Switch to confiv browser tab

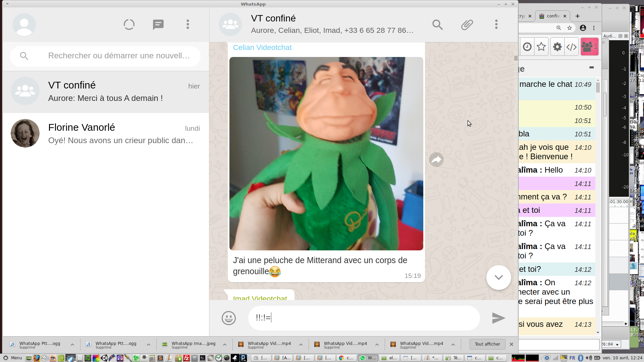coord(552,16)
